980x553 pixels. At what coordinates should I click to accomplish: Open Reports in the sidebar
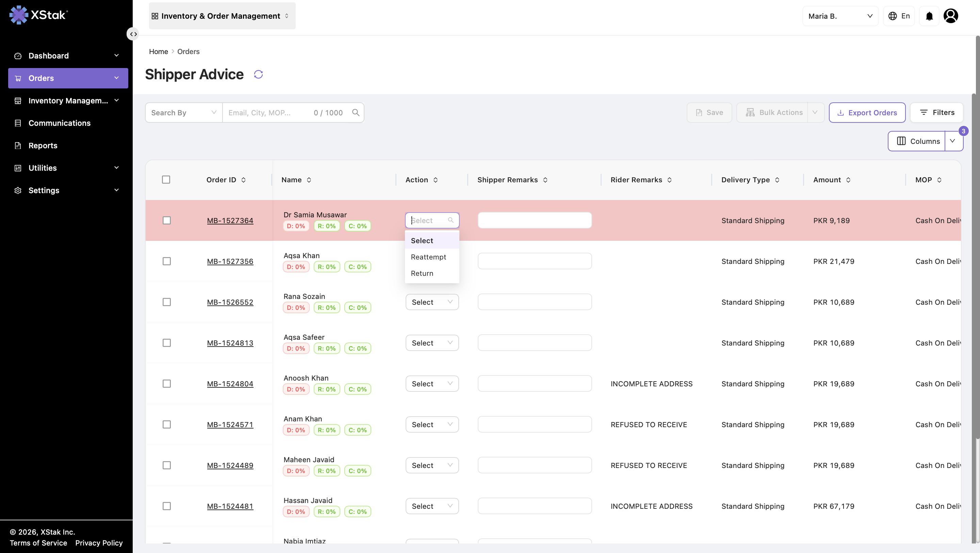(68, 146)
